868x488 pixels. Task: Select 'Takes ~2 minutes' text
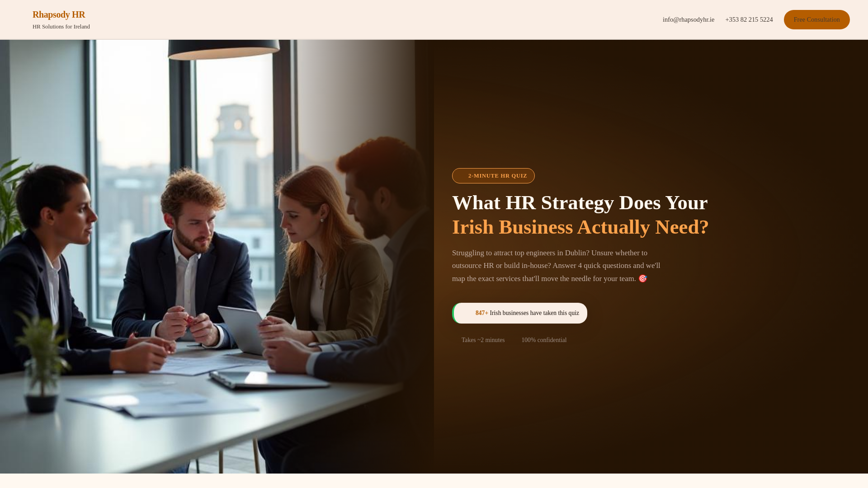coord(483,340)
